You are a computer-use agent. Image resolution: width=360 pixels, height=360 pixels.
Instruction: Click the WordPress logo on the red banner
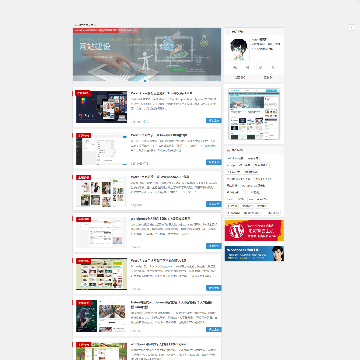(x=237, y=230)
